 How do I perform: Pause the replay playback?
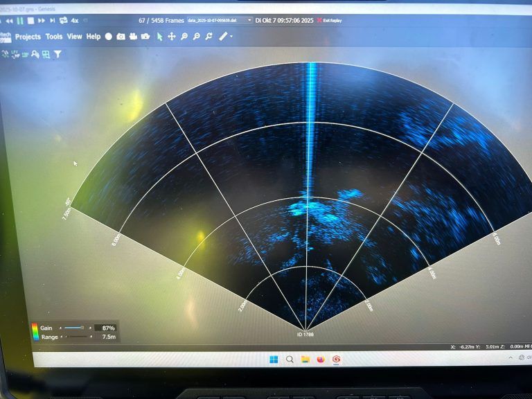[20, 21]
